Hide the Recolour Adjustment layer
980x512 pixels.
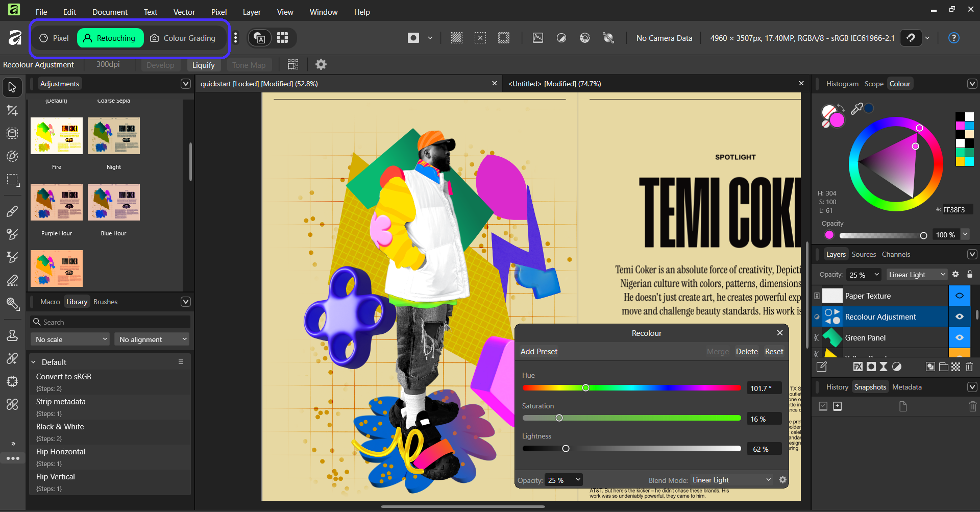[x=959, y=317]
